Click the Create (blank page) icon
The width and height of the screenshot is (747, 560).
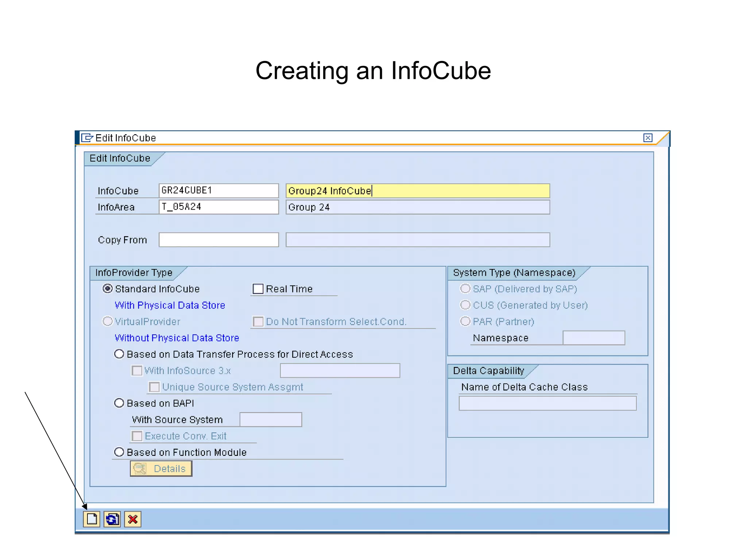tap(92, 519)
